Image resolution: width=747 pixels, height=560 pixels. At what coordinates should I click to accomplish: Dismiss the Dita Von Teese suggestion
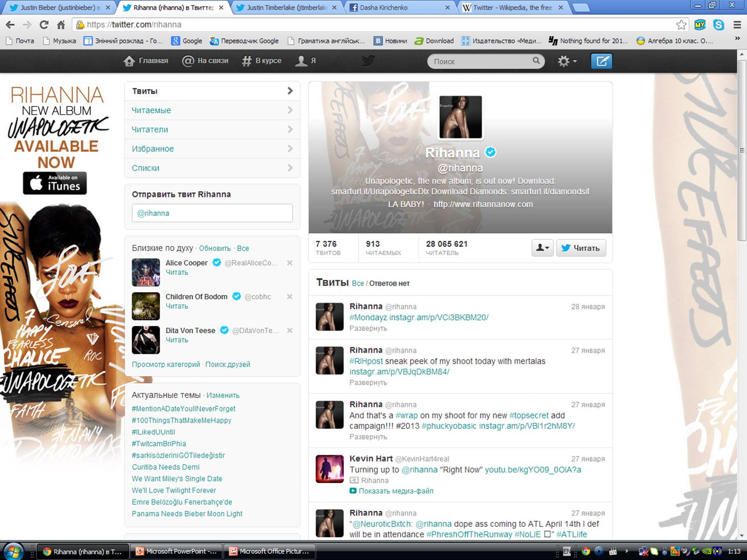tap(289, 330)
